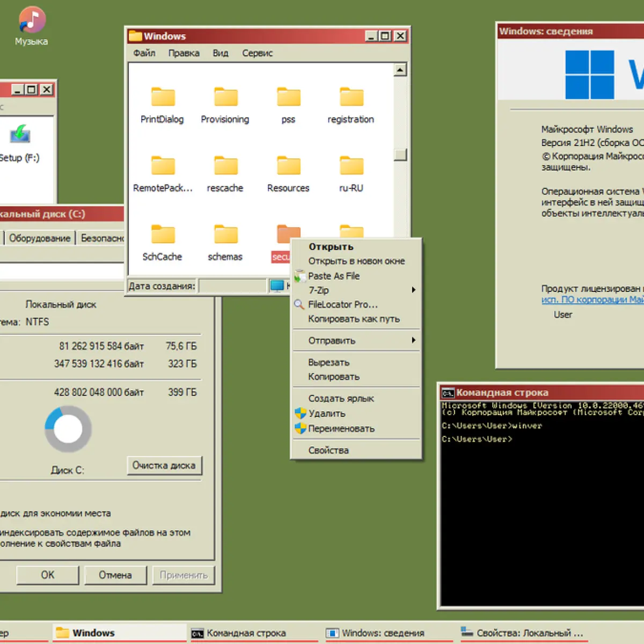Image resolution: width=644 pixels, height=644 pixels.
Task: Open the registration folder icon
Action: [x=352, y=97]
